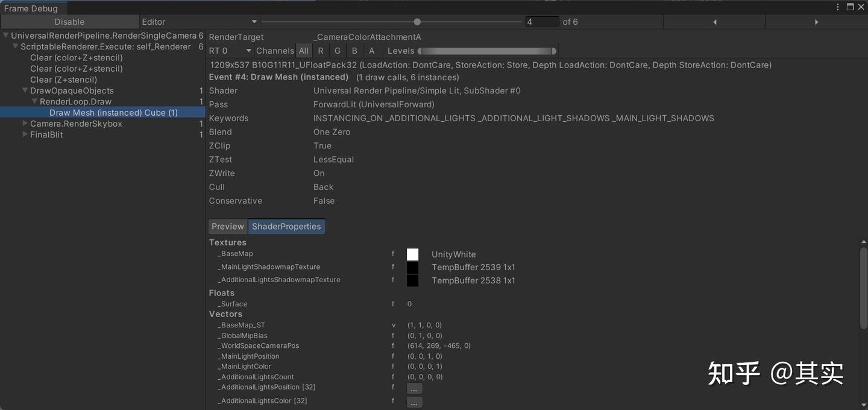Expand the FinalBlit tree node

coord(25,134)
